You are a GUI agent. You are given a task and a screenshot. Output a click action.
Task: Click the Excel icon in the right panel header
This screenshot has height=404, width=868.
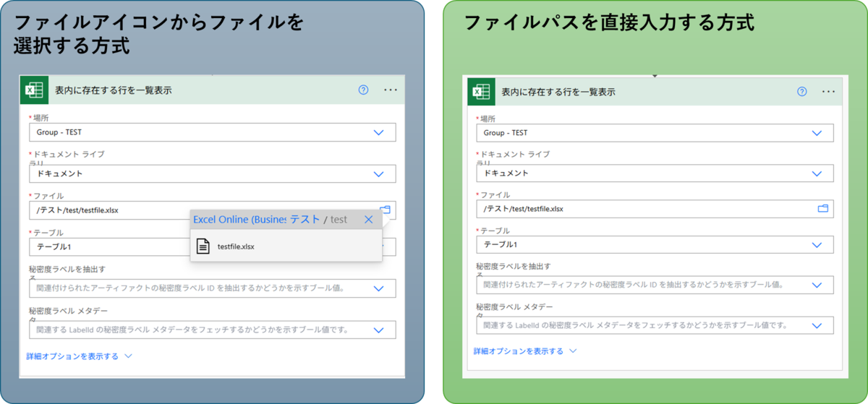point(480,92)
